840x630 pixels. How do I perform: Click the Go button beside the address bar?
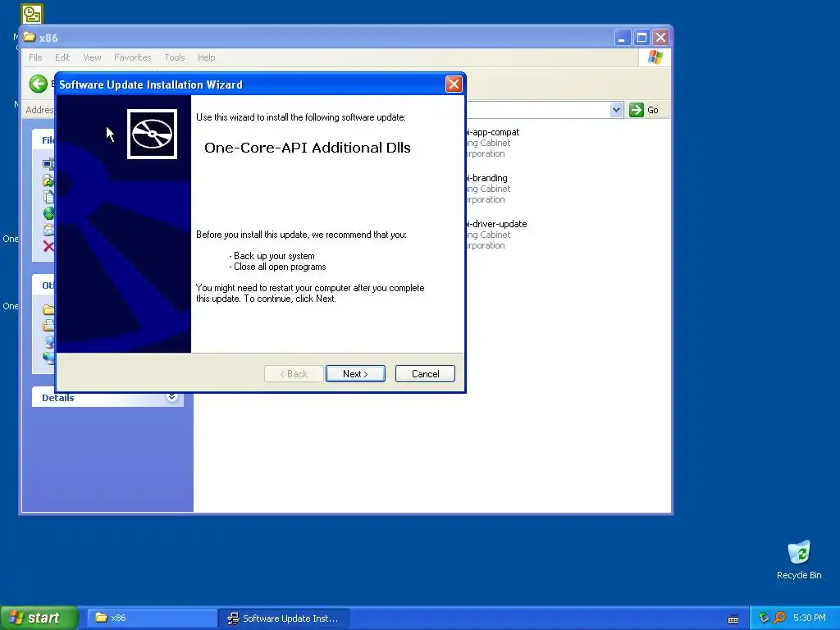(644, 110)
